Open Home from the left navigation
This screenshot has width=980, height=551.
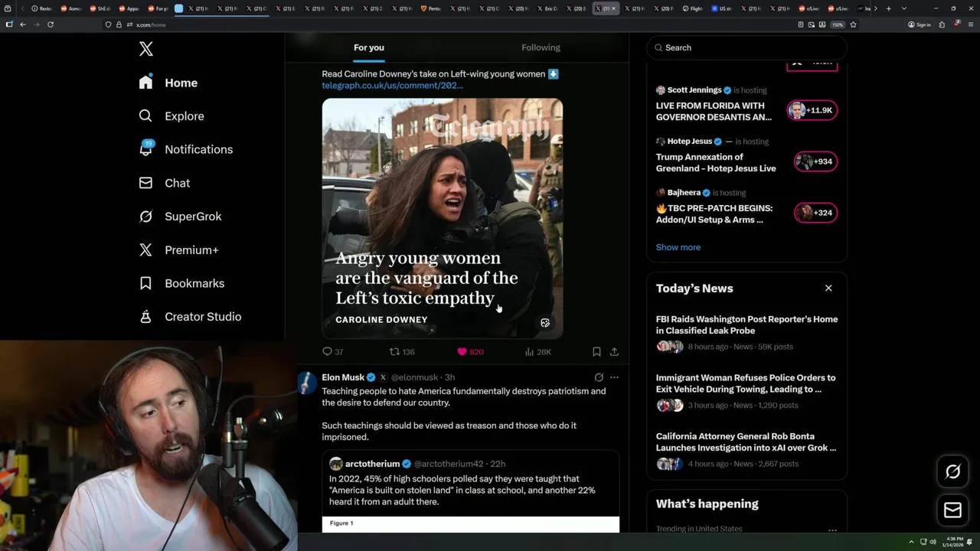pos(168,83)
